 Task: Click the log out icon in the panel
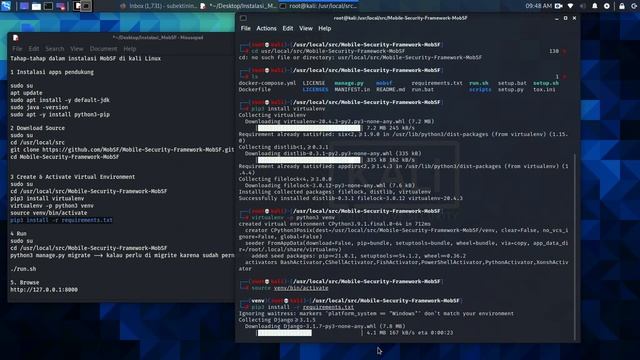point(634,6)
